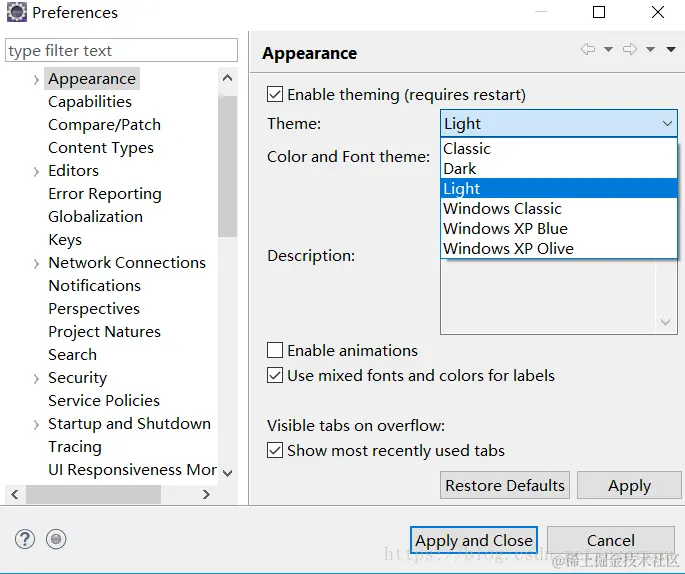Choose Windows Classic theme option

click(x=559, y=208)
